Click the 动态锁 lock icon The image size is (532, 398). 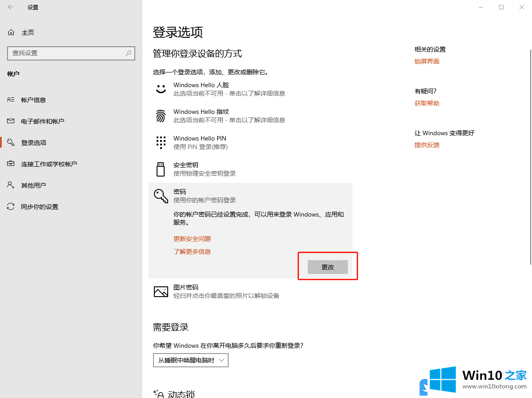click(159, 394)
